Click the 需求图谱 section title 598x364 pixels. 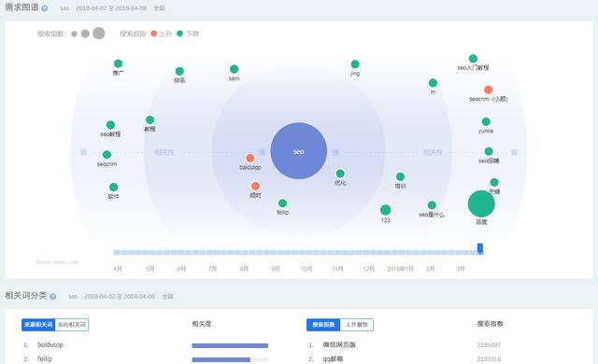coord(21,7)
